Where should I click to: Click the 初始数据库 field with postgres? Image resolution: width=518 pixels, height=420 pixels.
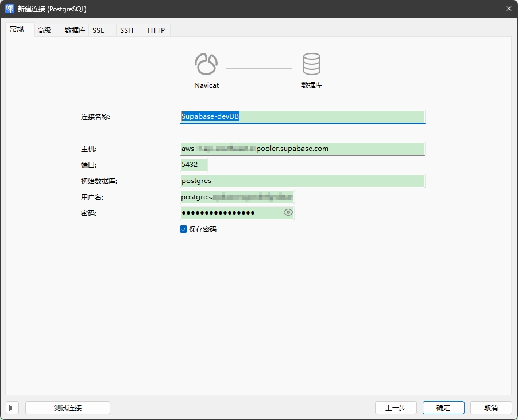click(302, 181)
